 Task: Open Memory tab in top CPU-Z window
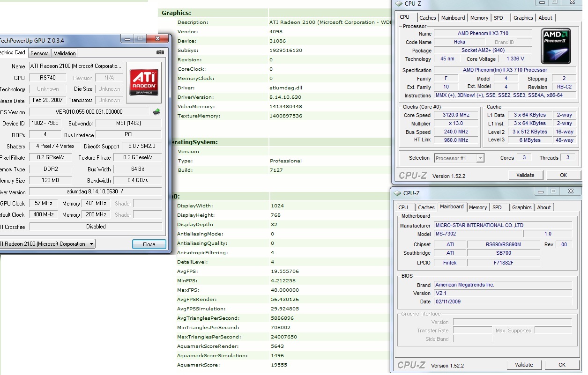point(479,18)
